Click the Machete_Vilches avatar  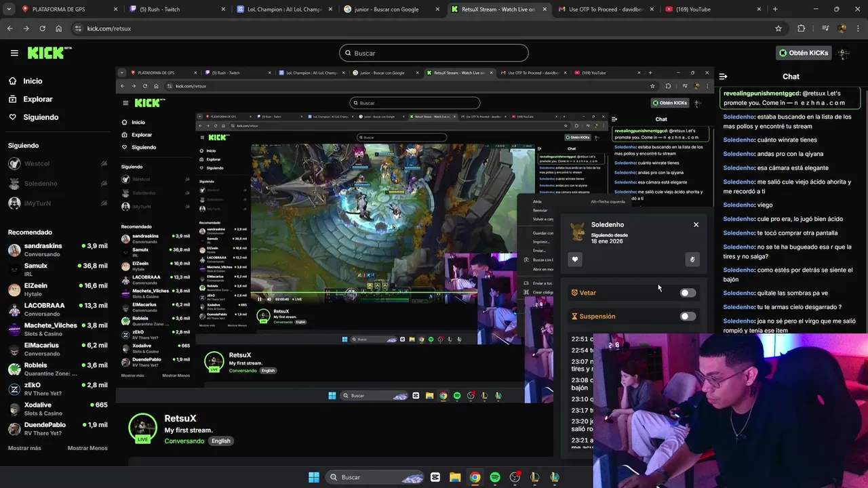pos(14,329)
